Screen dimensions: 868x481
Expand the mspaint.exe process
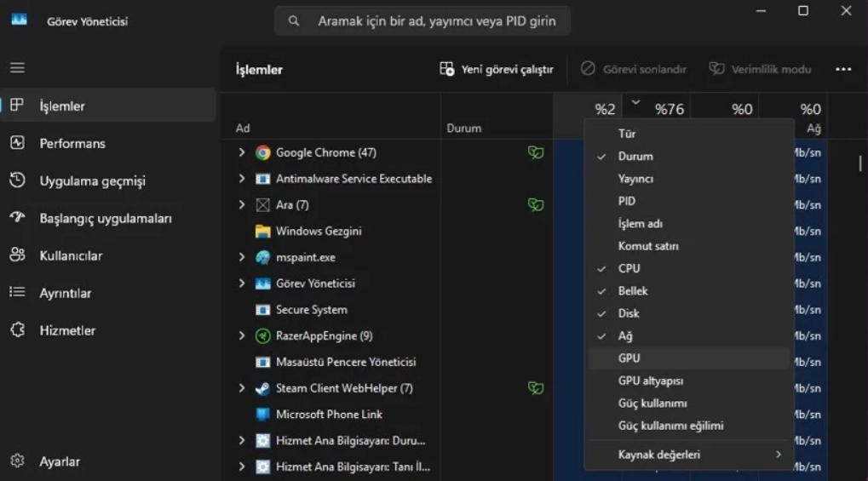241,257
